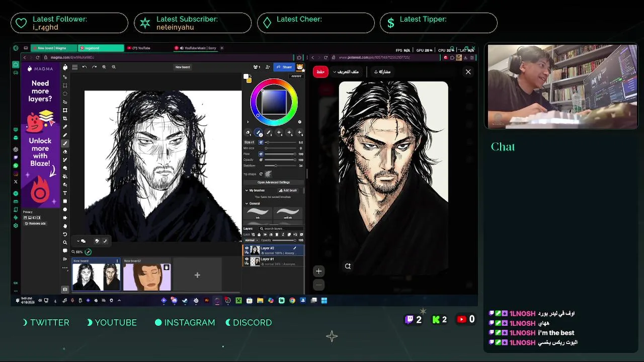Adjust the brush Size slider
Screen dimensions: 644x362
pyautogui.click(x=280, y=142)
